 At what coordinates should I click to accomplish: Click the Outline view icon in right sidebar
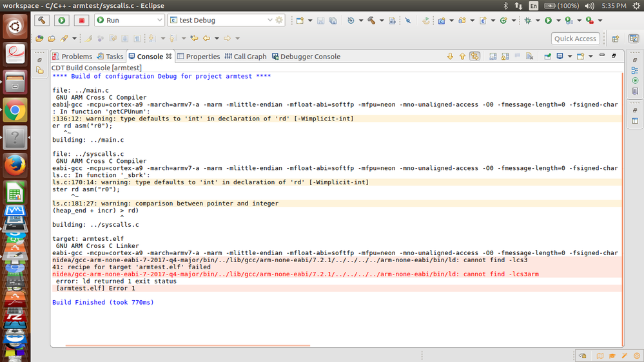click(x=635, y=70)
